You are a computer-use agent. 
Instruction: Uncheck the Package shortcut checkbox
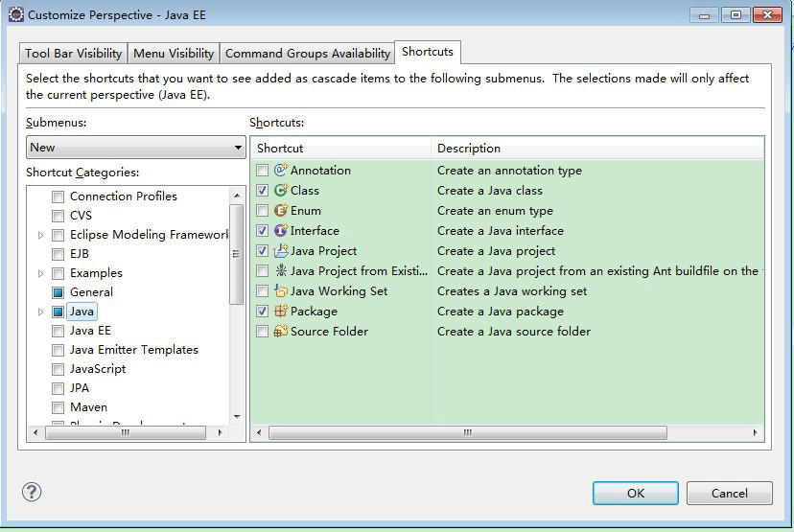(x=263, y=312)
